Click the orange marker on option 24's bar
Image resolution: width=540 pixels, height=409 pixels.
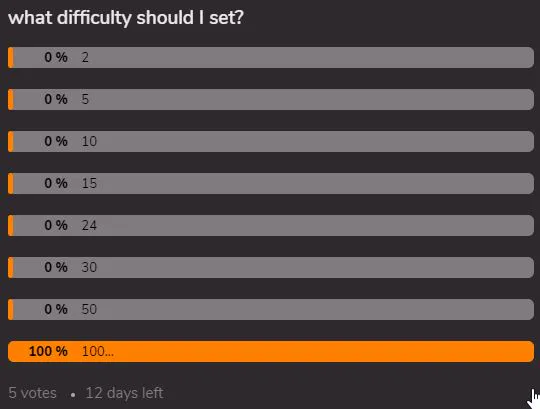(x=11, y=225)
